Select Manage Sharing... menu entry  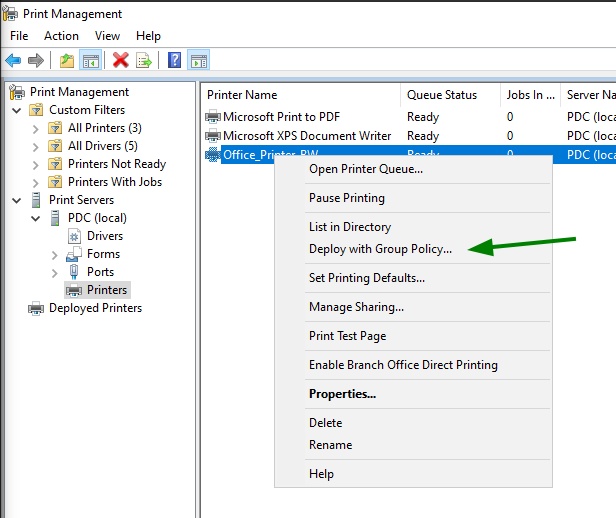413,307
